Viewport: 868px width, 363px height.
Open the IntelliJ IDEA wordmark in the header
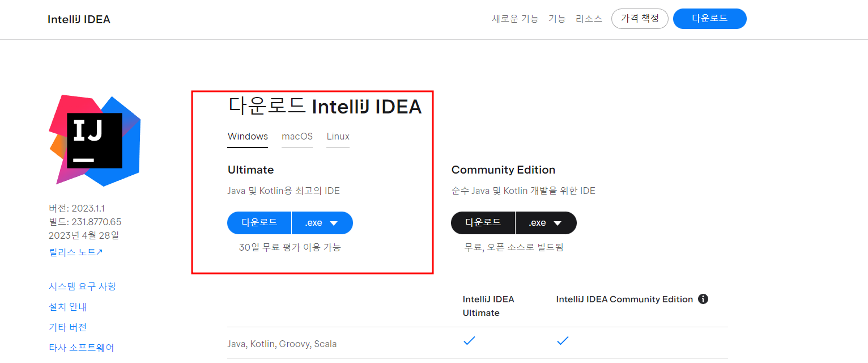click(x=79, y=19)
